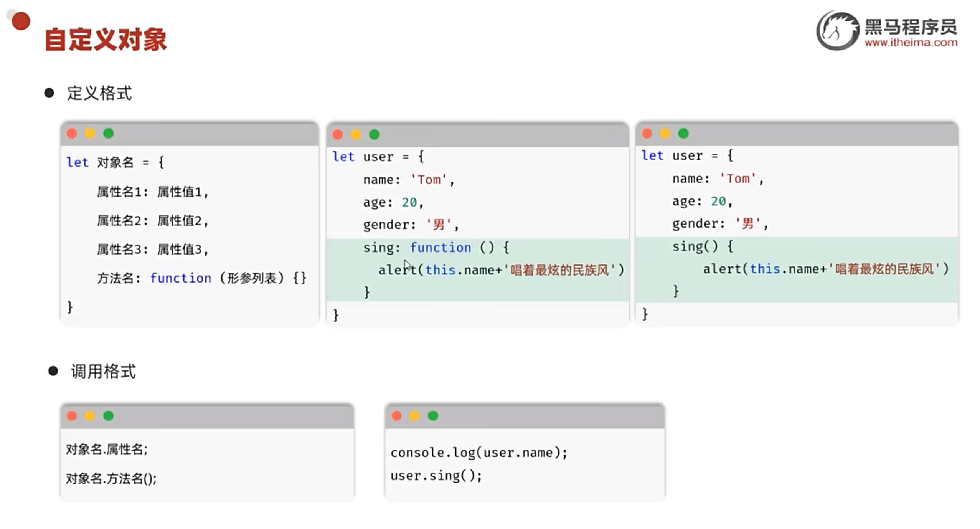Click green dot of object-template code window
The image size is (980, 529).
point(109,133)
